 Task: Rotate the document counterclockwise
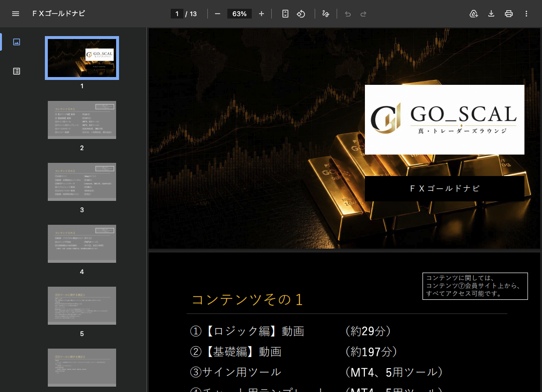click(x=301, y=14)
